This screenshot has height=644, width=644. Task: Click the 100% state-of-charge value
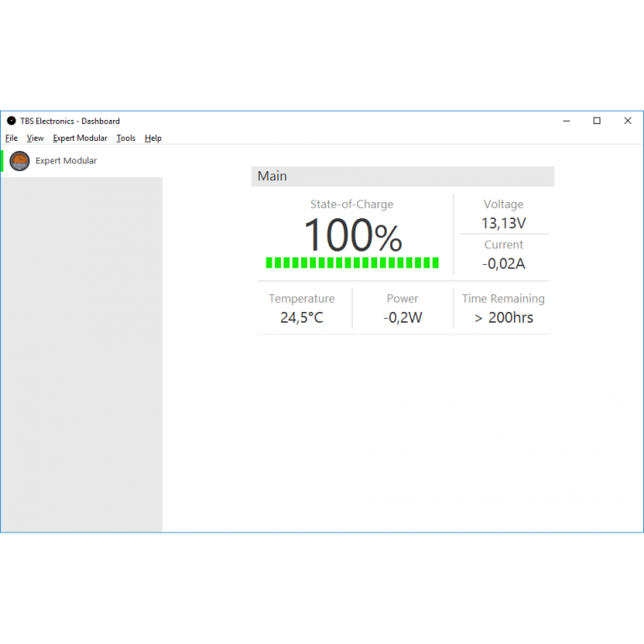click(x=352, y=236)
